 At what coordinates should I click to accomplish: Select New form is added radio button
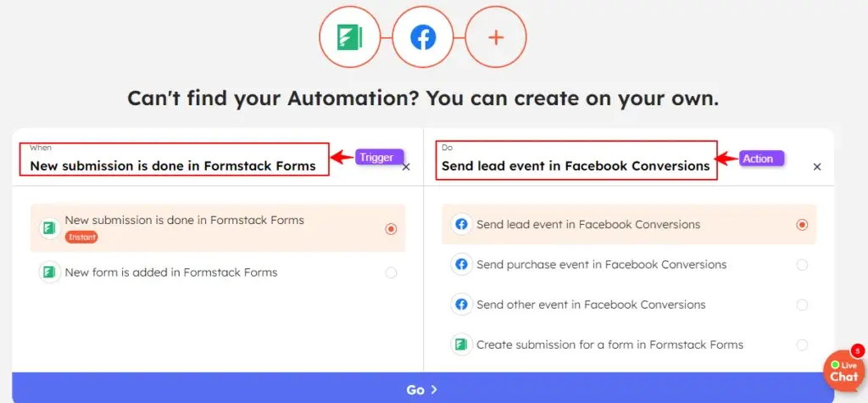[x=391, y=273]
